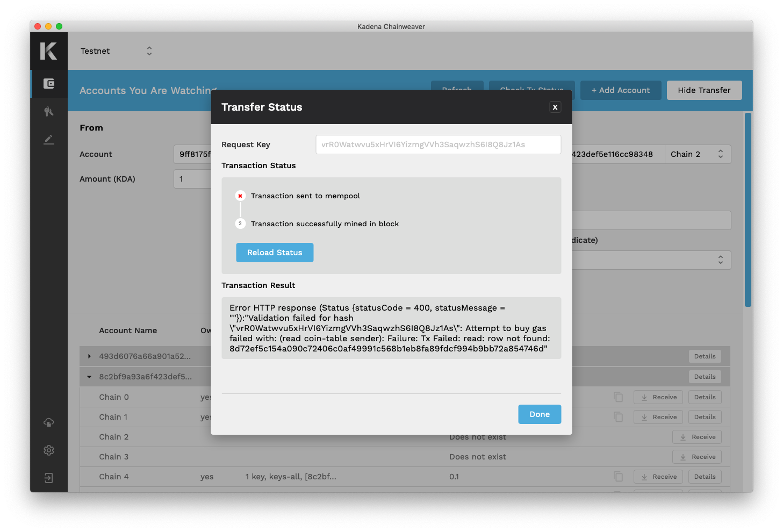This screenshot has width=783, height=532.
Task: Close the Transfer Status dialog
Action: [x=555, y=107]
